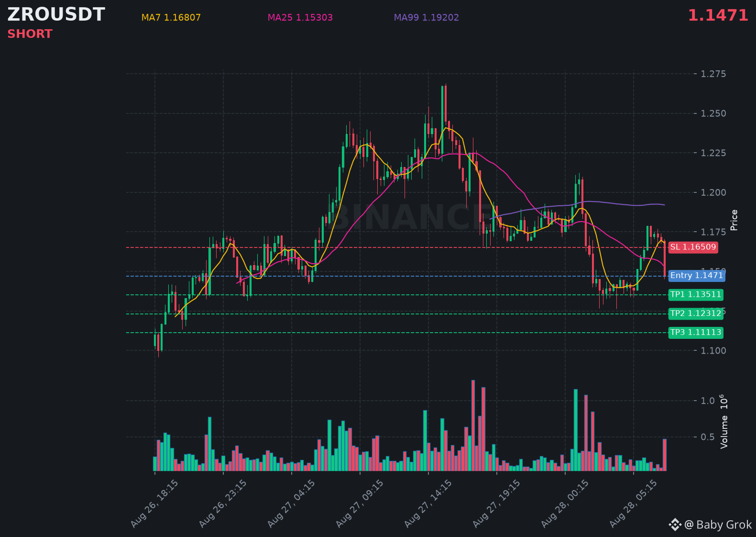Viewport: 756px width, 537px height.
Task: Click the 1.275 price axis tick
Action: [x=713, y=74]
